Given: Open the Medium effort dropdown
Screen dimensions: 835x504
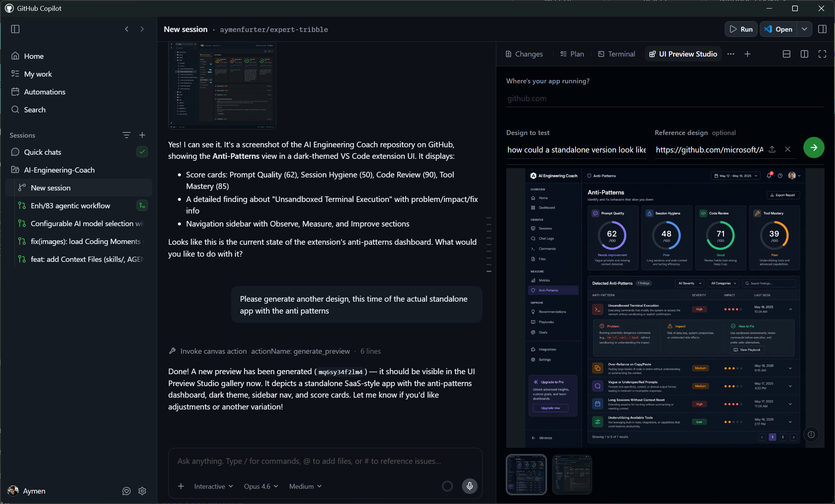Looking at the screenshot, I should (x=305, y=486).
